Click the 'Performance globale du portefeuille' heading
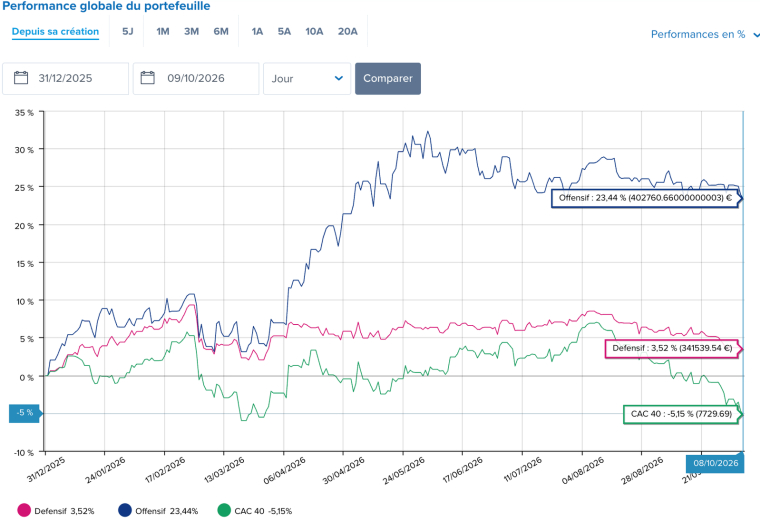The width and height of the screenshot is (760, 522). pos(106,6)
